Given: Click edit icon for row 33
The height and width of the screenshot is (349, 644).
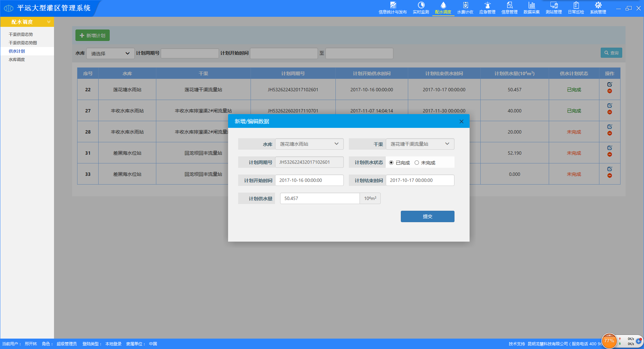Looking at the screenshot, I should (x=610, y=169).
